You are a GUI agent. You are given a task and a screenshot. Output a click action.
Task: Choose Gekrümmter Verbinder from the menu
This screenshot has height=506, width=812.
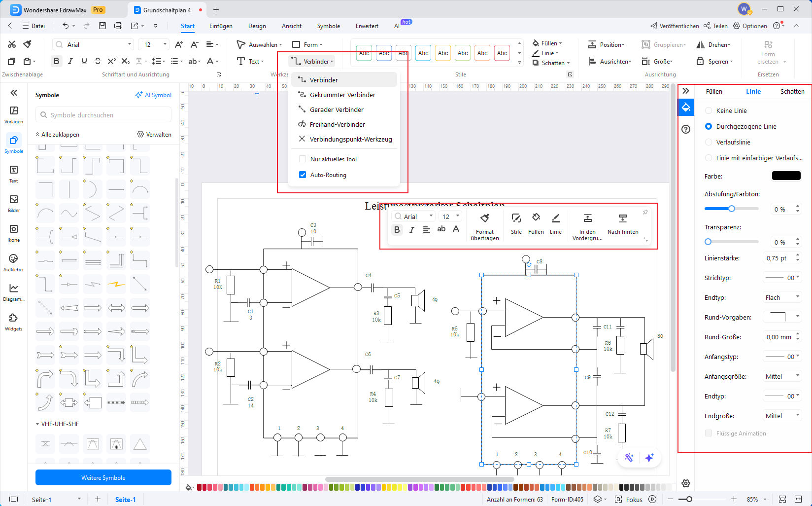[344, 95]
